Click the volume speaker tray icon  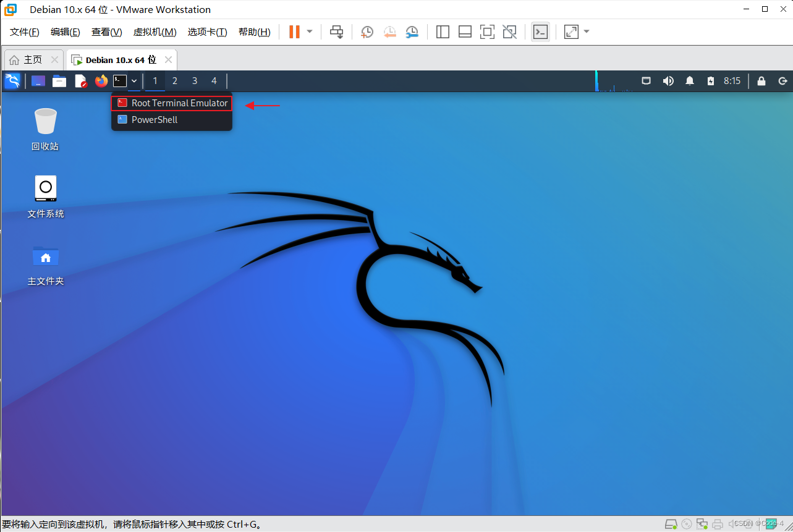[668, 81]
